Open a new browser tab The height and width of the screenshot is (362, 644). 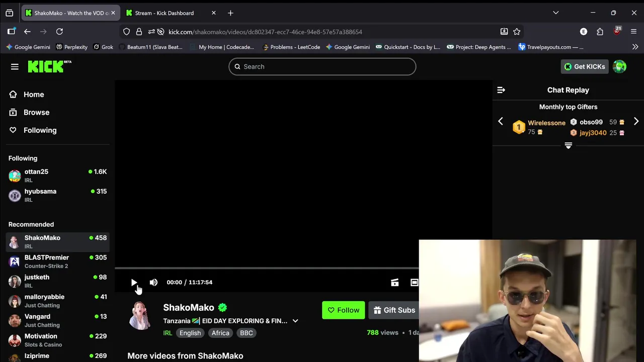pyautogui.click(x=230, y=13)
